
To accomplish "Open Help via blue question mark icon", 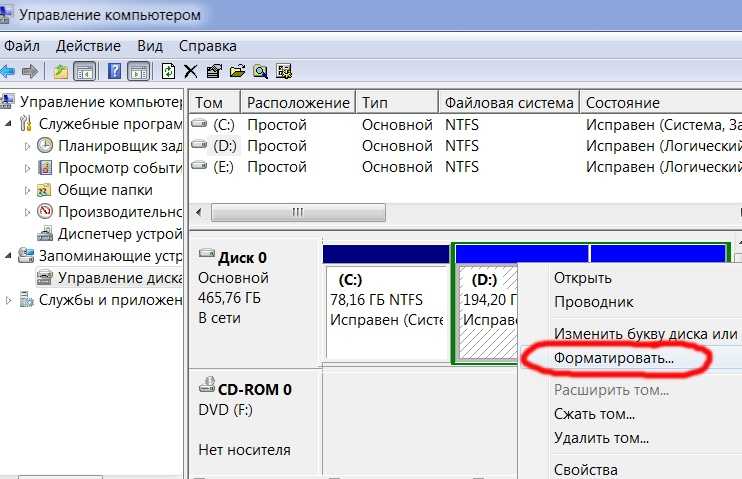I will click(114, 71).
